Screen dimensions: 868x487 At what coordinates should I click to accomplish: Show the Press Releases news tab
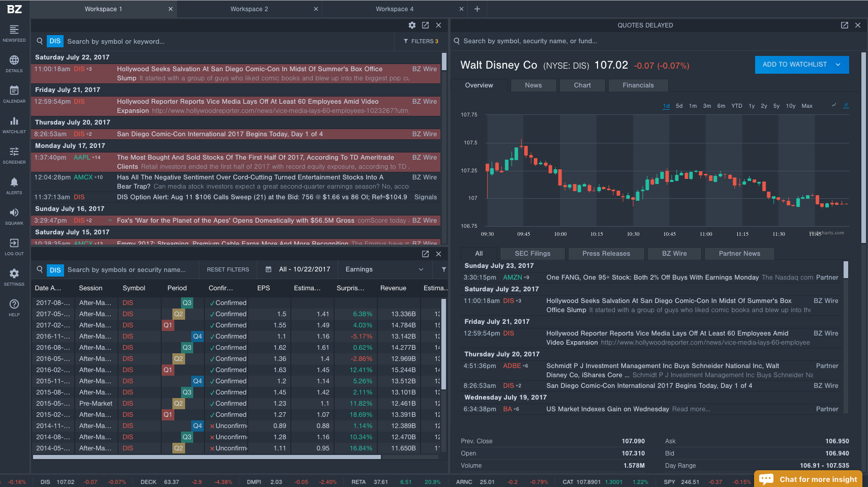606,254
